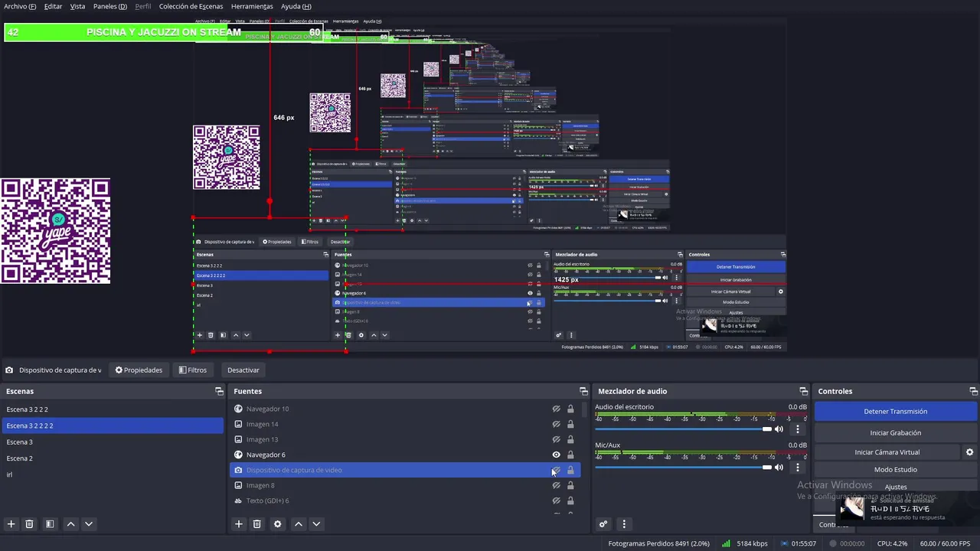Click the Imagen 14 image icon
Image resolution: width=980 pixels, height=551 pixels.
point(238,424)
